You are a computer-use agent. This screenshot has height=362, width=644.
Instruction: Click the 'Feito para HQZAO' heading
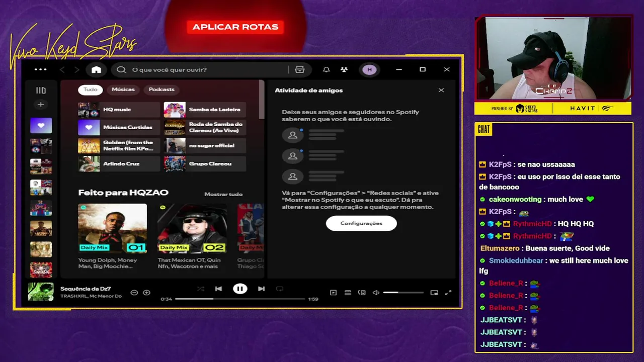[123, 193]
